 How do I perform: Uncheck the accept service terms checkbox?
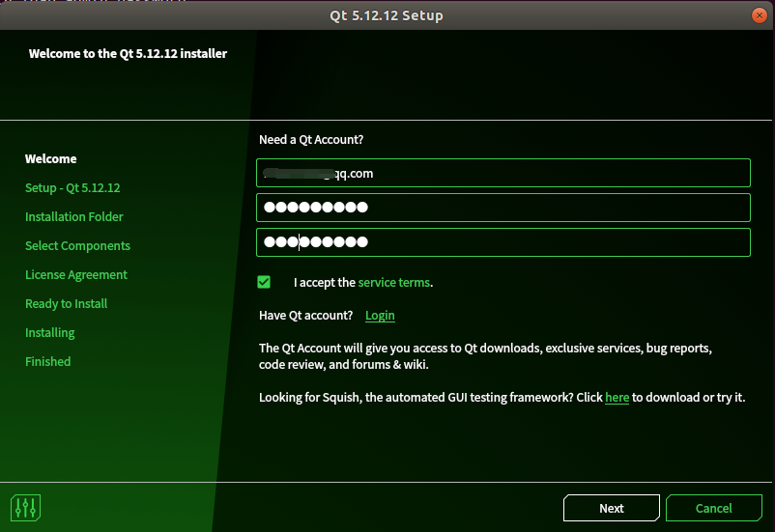pos(264,282)
